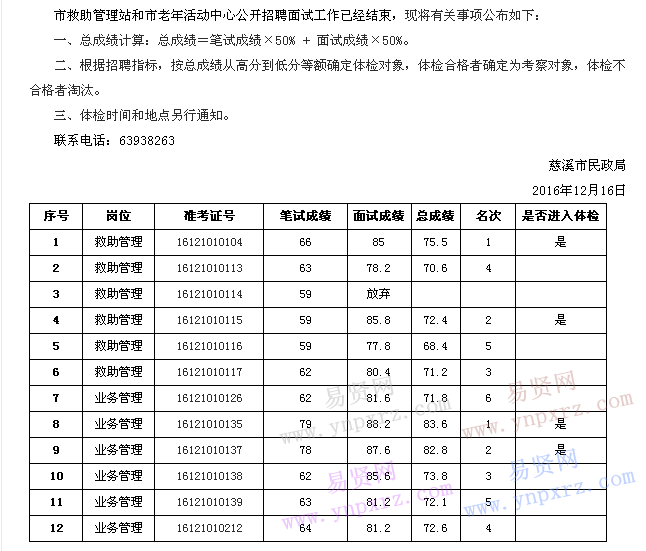
Task: Click the 总成绩计算 formula line
Action: (x=232, y=40)
